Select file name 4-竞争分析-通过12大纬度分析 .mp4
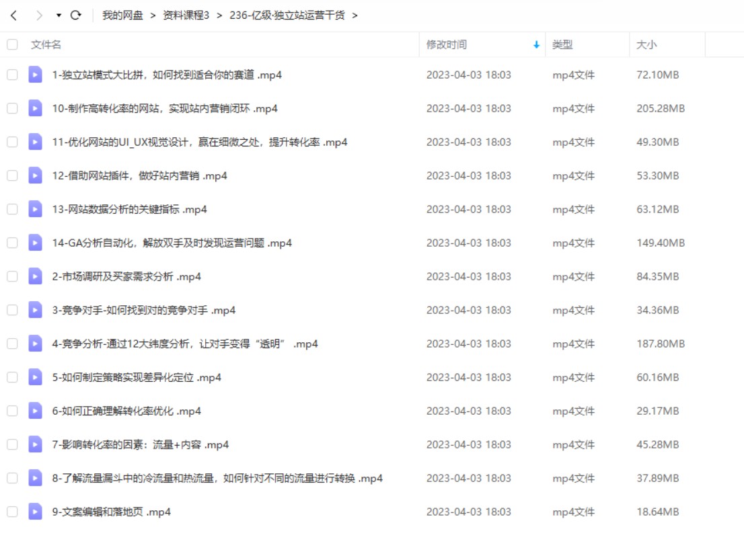 184,344
